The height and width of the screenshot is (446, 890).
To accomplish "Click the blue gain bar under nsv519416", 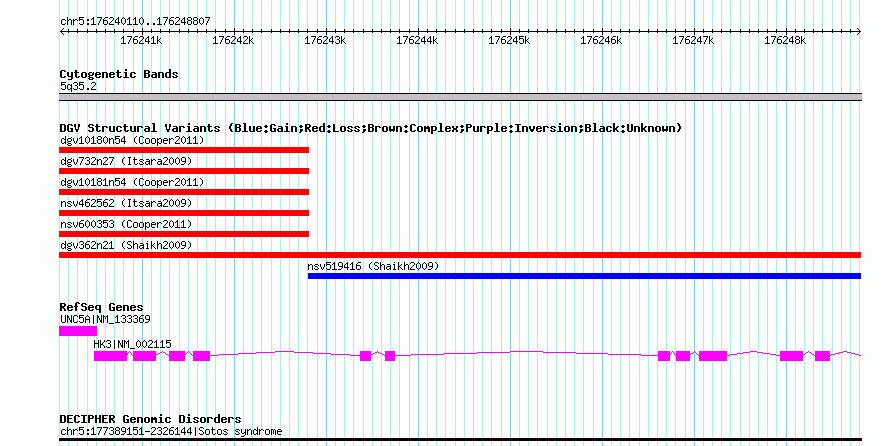I will point(585,276).
